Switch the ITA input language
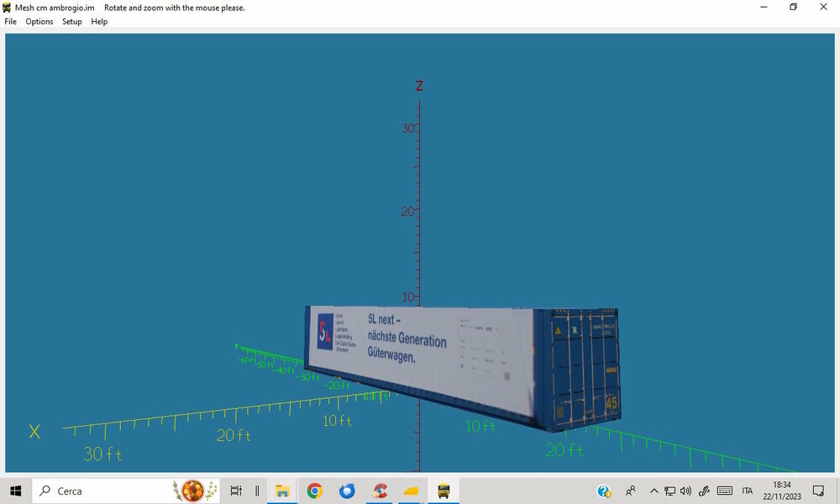The image size is (840, 504). click(748, 491)
